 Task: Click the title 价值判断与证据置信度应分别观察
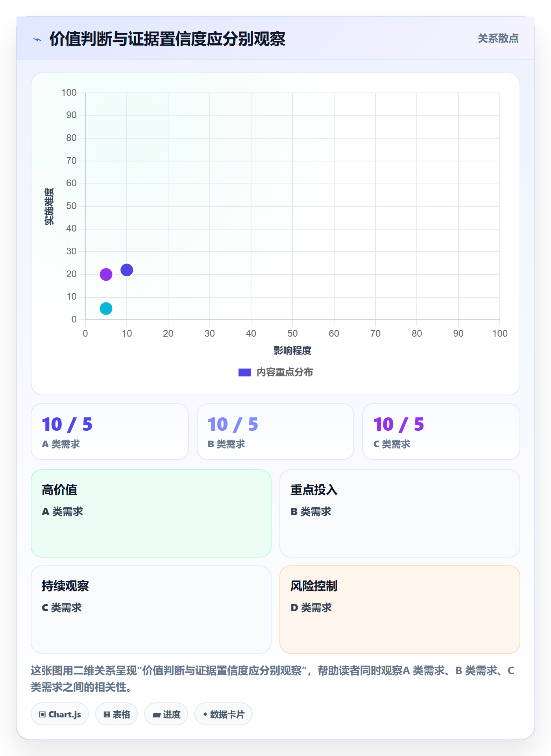click(167, 39)
